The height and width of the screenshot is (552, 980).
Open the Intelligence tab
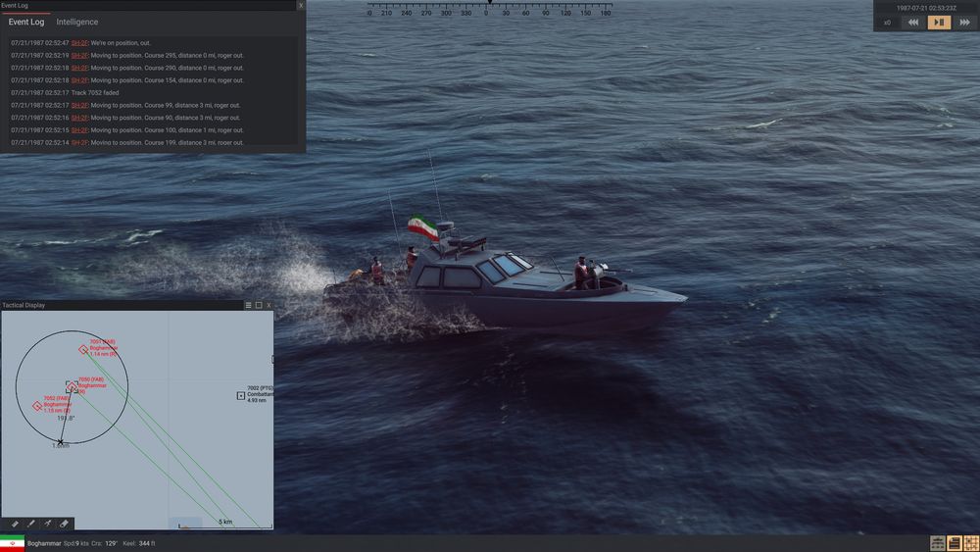[x=76, y=22]
